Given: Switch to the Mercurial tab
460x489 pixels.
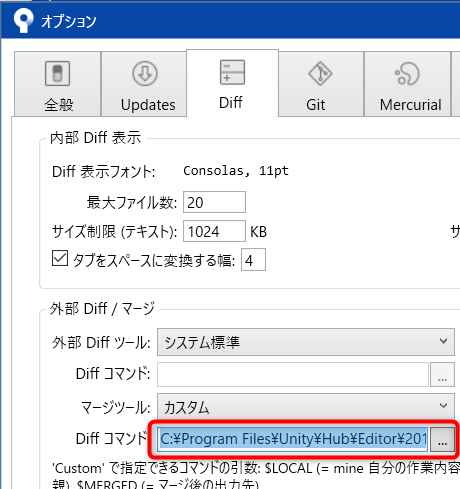Looking at the screenshot, I should pos(407,84).
